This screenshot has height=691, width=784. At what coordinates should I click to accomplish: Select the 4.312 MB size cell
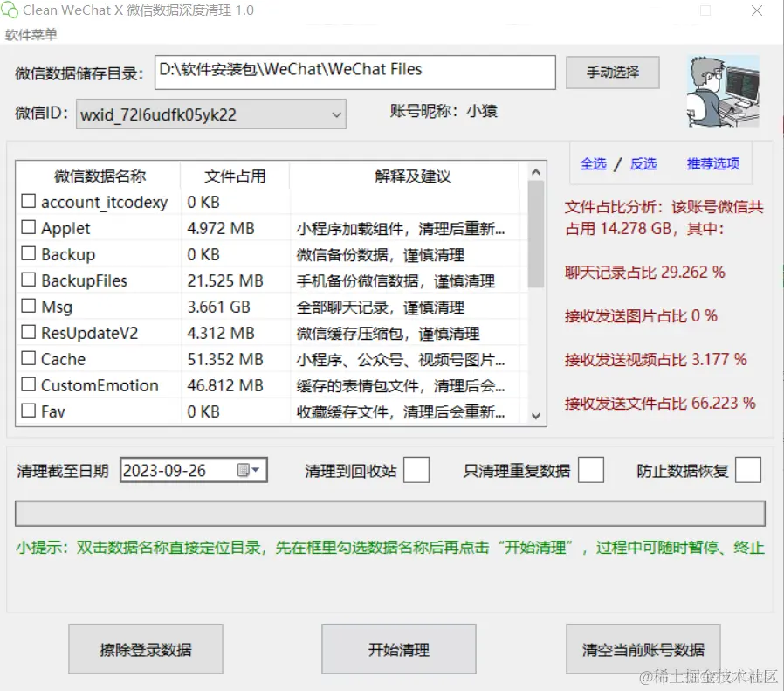coord(221,333)
